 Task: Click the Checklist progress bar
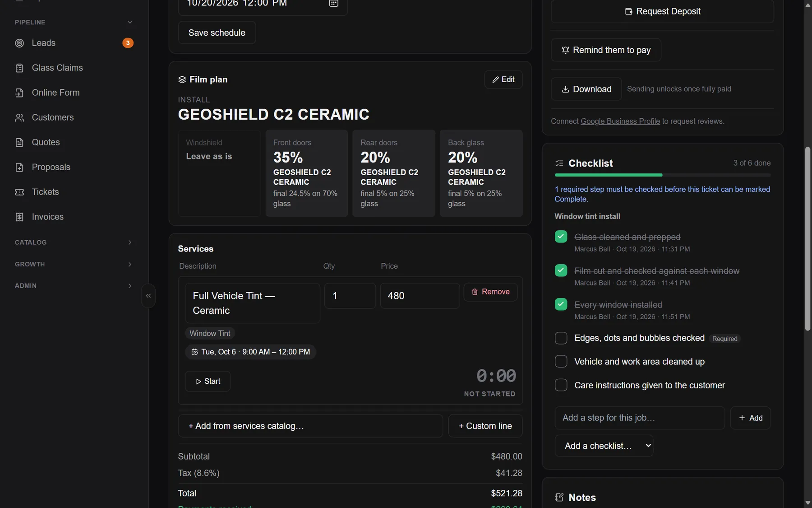[x=663, y=175]
